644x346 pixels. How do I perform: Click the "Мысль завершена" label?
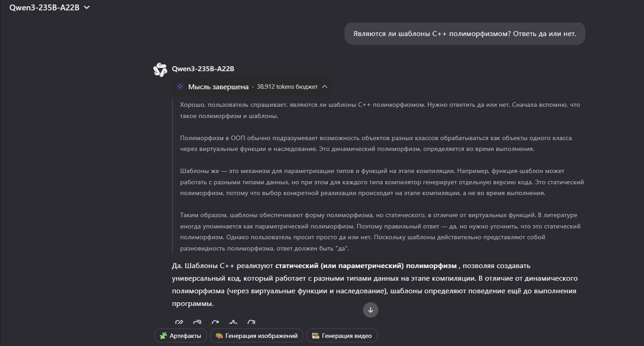point(218,86)
